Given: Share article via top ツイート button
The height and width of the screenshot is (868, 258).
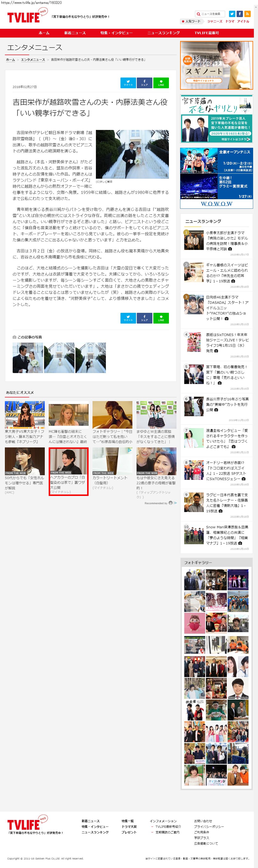Looking at the screenshot, I should [128, 83].
